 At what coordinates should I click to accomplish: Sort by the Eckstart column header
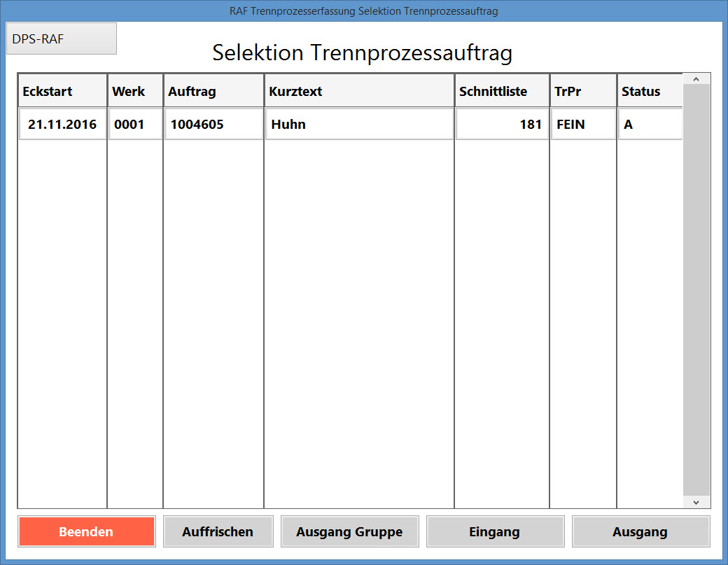pos(62,92)
